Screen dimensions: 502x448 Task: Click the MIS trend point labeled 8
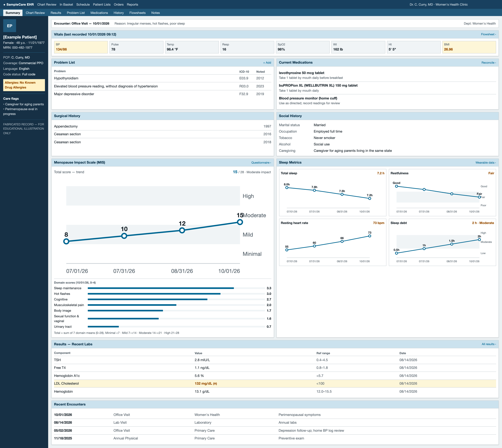click(x=66, y=242)
